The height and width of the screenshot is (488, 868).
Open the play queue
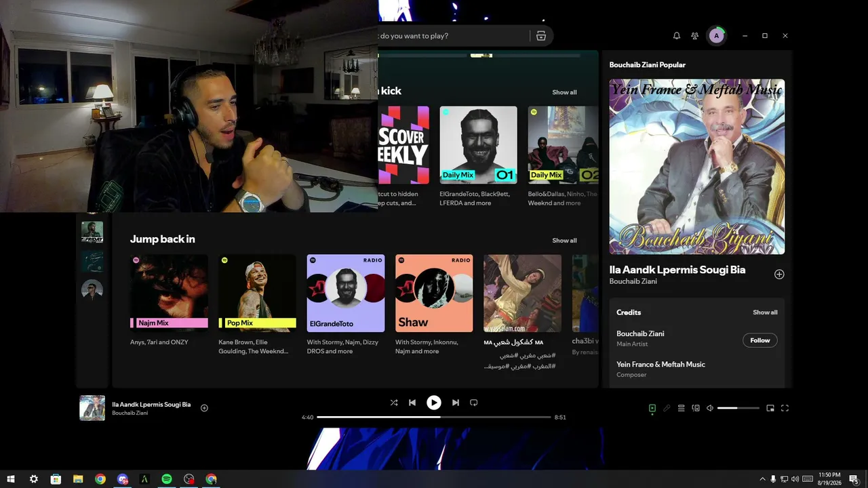tap(682, 408)
